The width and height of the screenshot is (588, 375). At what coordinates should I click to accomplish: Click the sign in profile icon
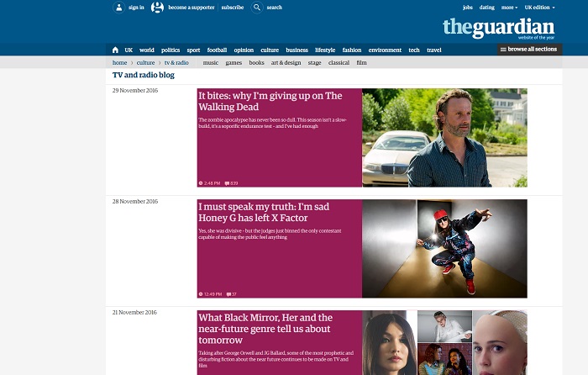click(x=119, y=7)
